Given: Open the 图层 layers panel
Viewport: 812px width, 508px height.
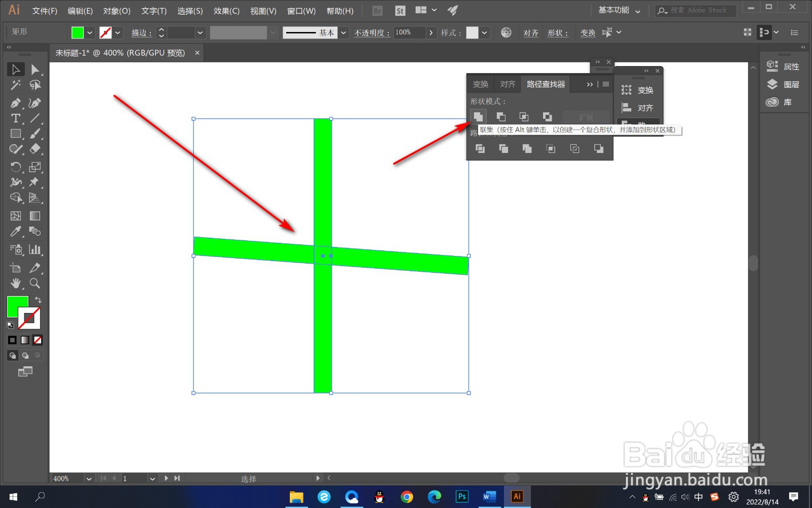Looking at the screenshot, I should (783, 84).
